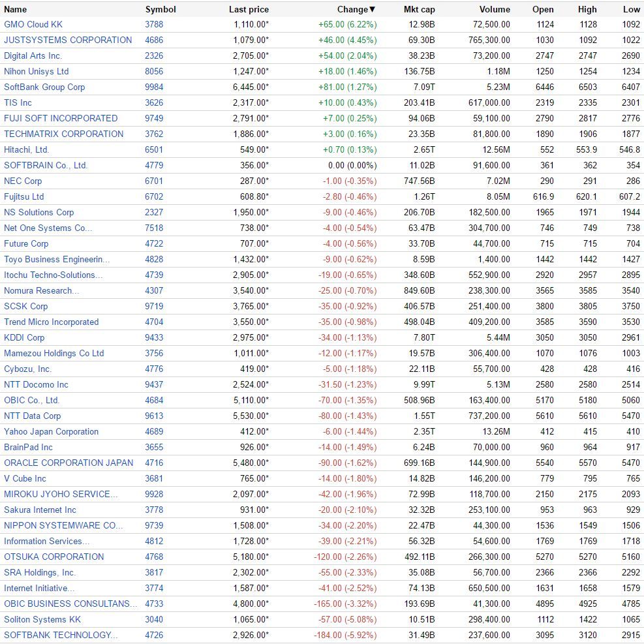The height and width of the screenshot is (644, 644).
Task: Open ORACLE CORPORATION JAPAN link
Action: point(69,463)
